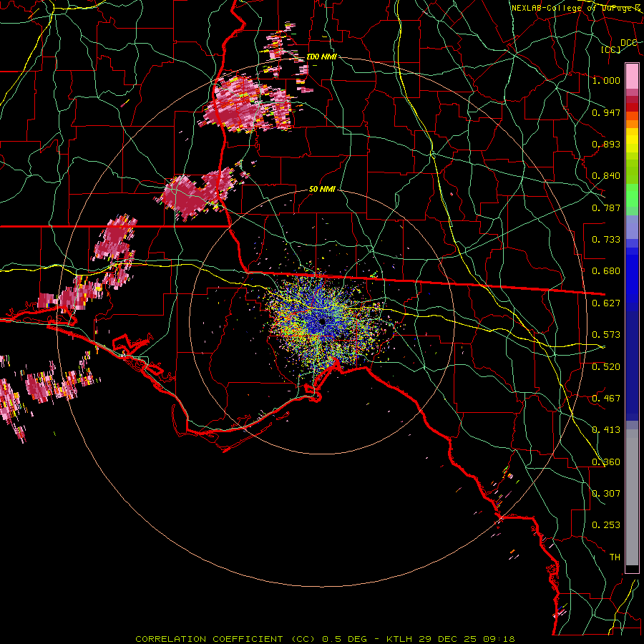
Task: Select the 0.413 legend value
Action: pos(606,430)
